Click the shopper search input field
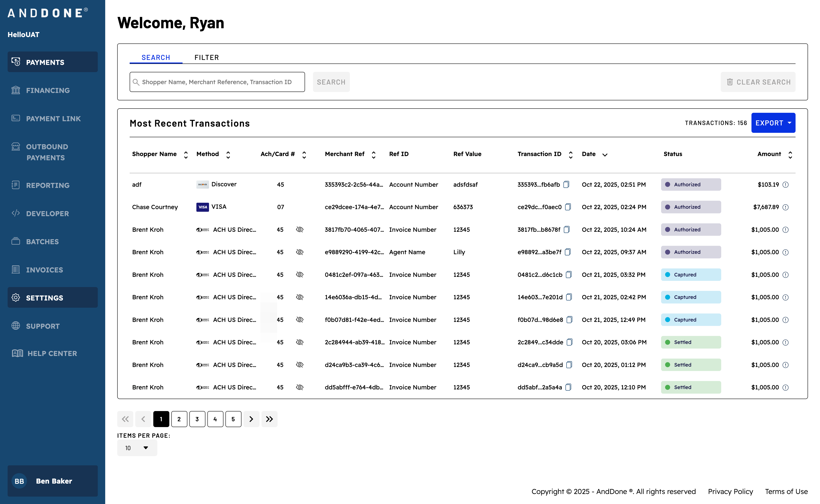 point(217,82)
